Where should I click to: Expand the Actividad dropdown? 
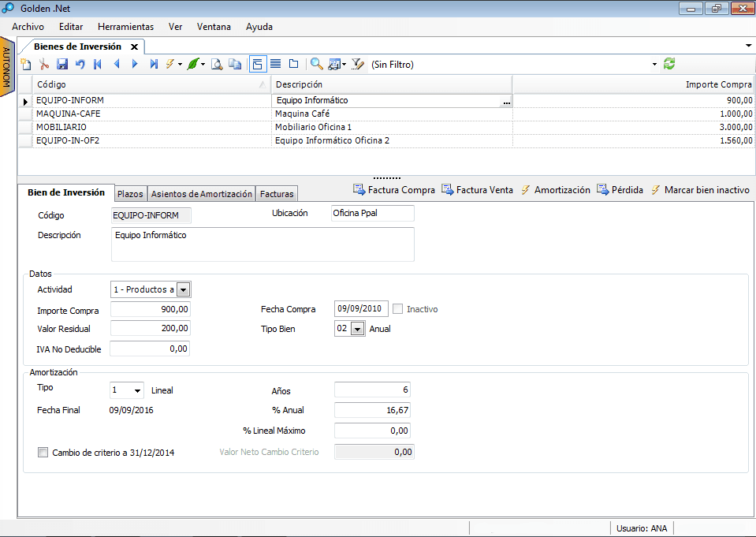[x=183, y=289]
